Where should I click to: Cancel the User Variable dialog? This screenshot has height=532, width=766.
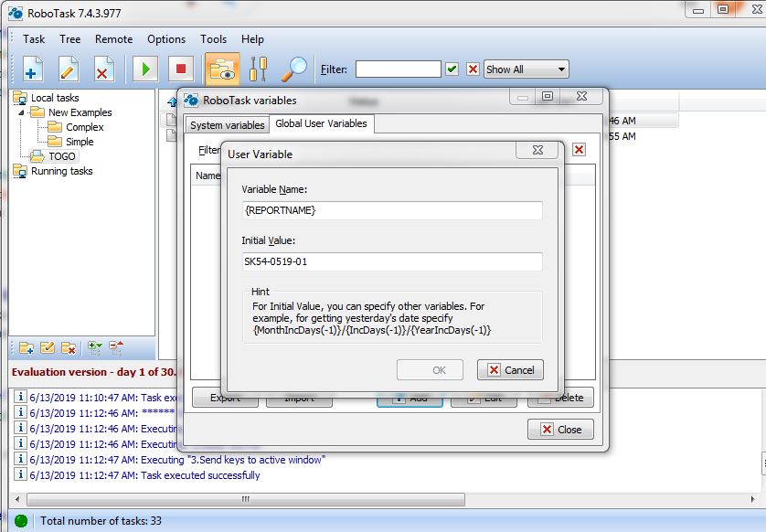[x=510, y=370]
